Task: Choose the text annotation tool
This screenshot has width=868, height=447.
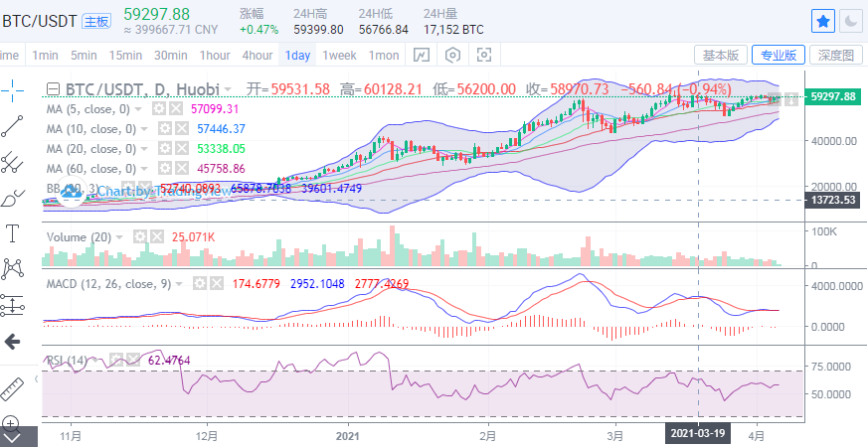Action: (13, 233)
